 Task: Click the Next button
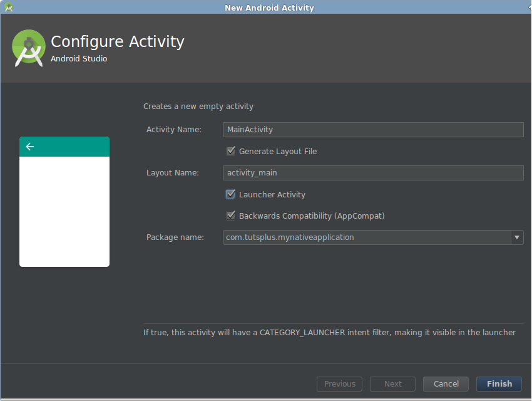pos(392,384)
